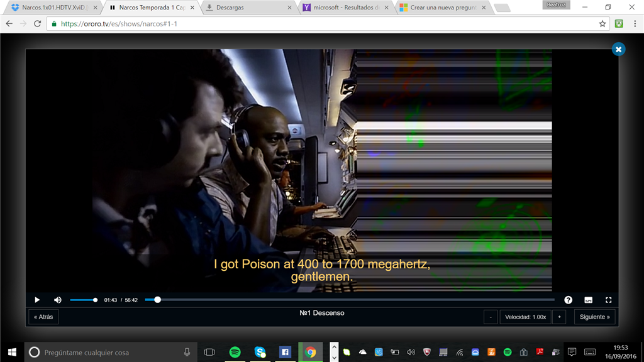Open the Spotify system tray icon
644x362 pixels.
(508, 352)
